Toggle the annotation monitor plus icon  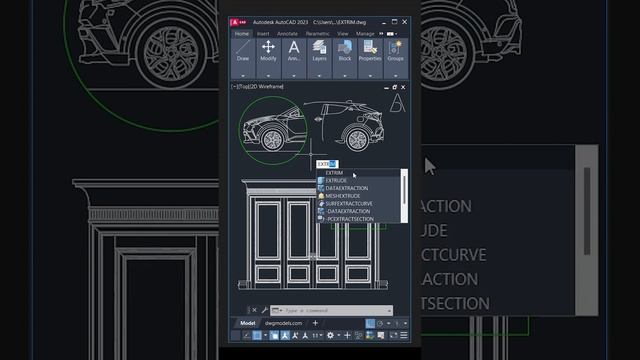[x=347, y=336]
